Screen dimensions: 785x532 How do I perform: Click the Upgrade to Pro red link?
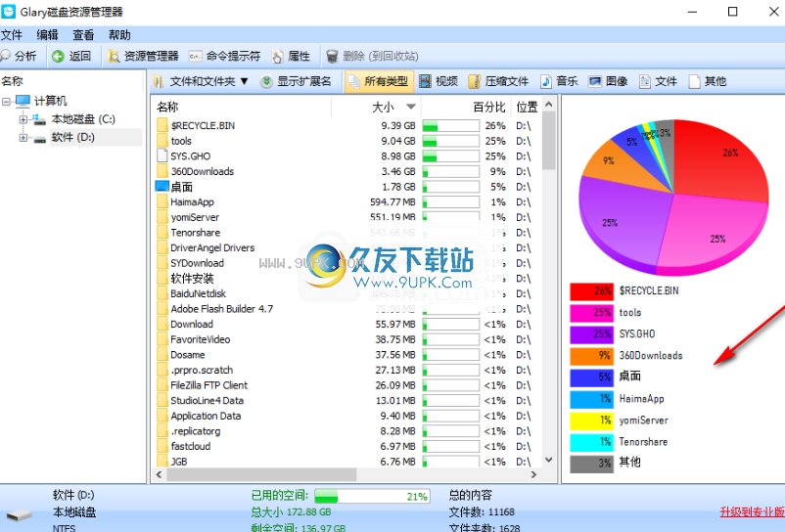click(x=753, y=511)
